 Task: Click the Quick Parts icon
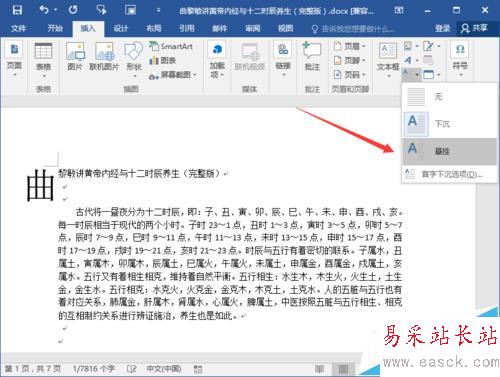410,46
